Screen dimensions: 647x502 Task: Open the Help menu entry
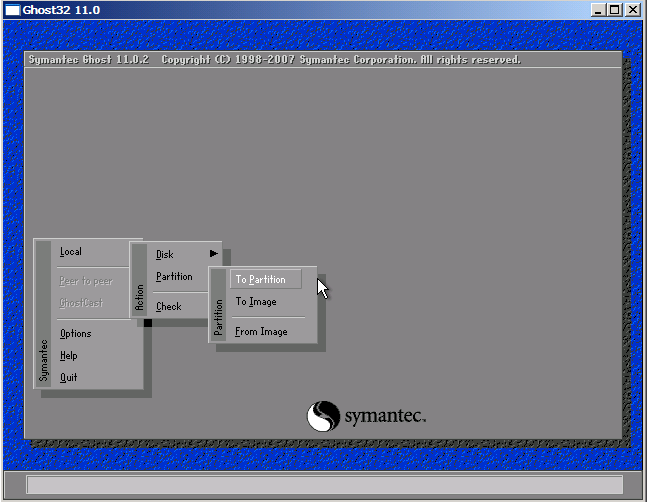[x=68, y=356]
